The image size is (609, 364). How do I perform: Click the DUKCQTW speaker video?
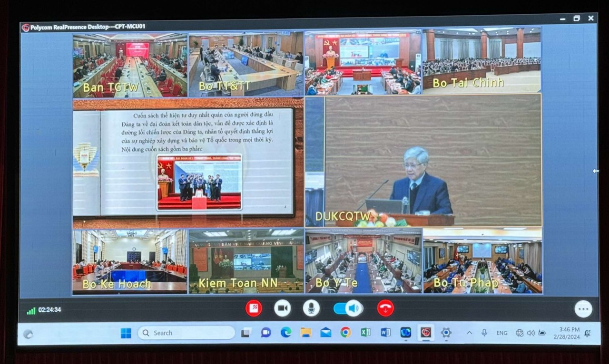click(x=423, y=160)
